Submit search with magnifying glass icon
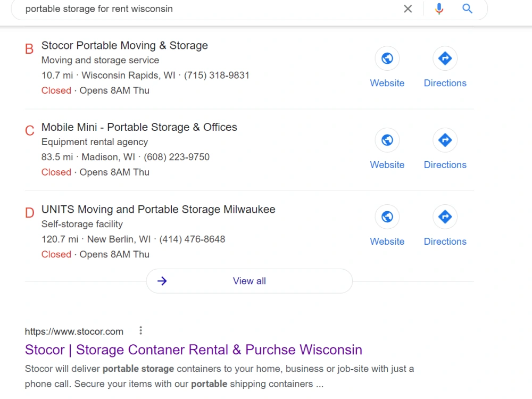Image resolution: width=532 pixels, height=399 pixels. pyautogui.click(x=467, y=9)
